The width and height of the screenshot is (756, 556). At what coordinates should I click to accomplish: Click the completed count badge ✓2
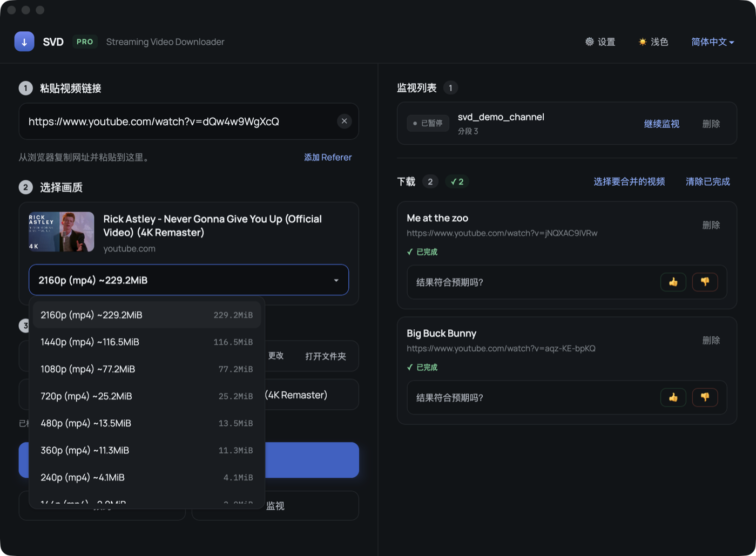point(457,181)
